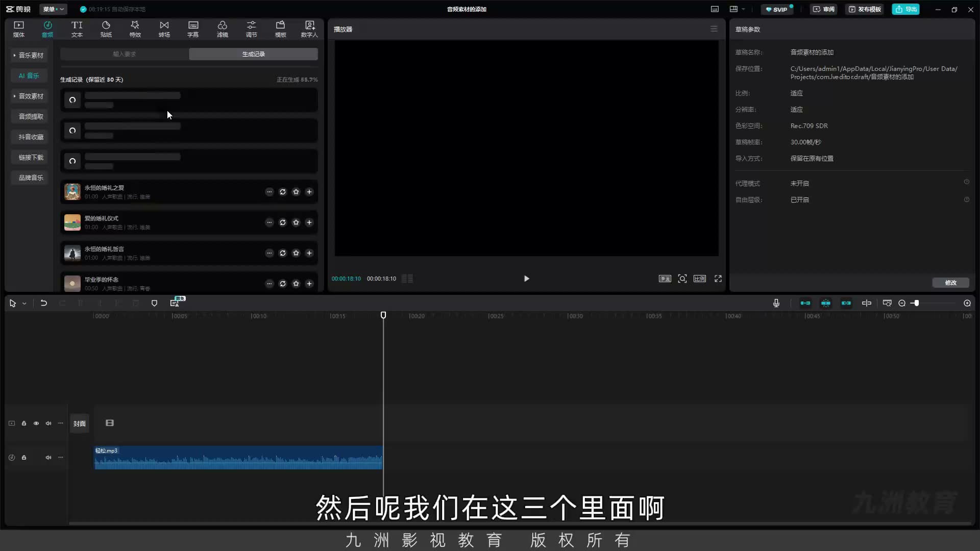Open the 比例 aspect ratio control
980x551 pixels.
coord(700,279)
